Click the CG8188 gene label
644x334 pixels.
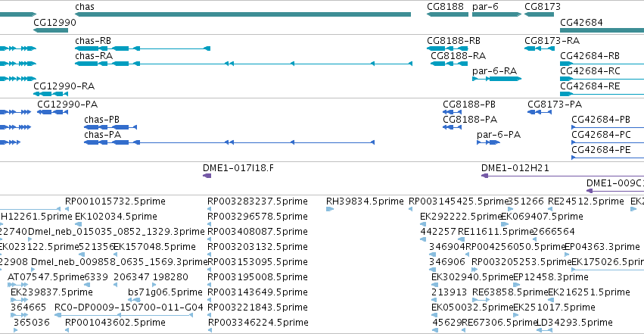[445, 7]
